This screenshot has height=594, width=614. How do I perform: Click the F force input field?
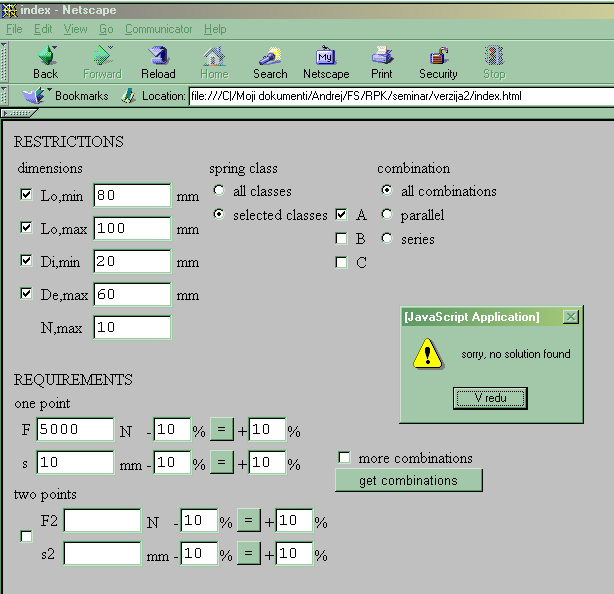pos(76,430)
